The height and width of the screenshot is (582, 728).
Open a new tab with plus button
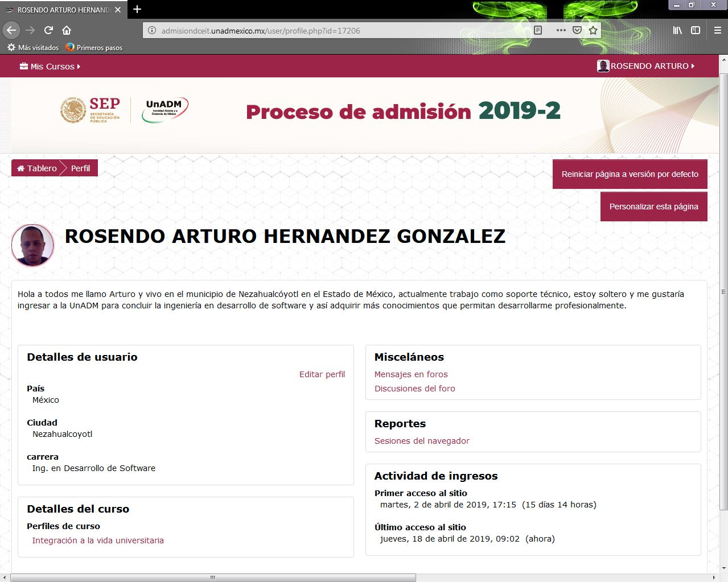click(x=137, y=10)
